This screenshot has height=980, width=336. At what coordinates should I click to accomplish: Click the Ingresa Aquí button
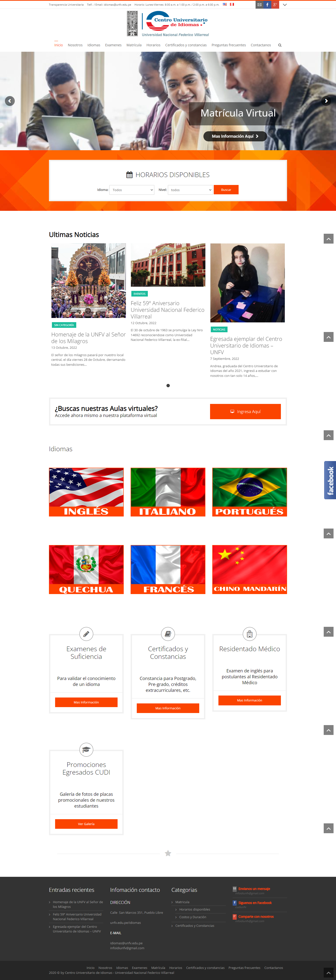click(x=245, y=412)
